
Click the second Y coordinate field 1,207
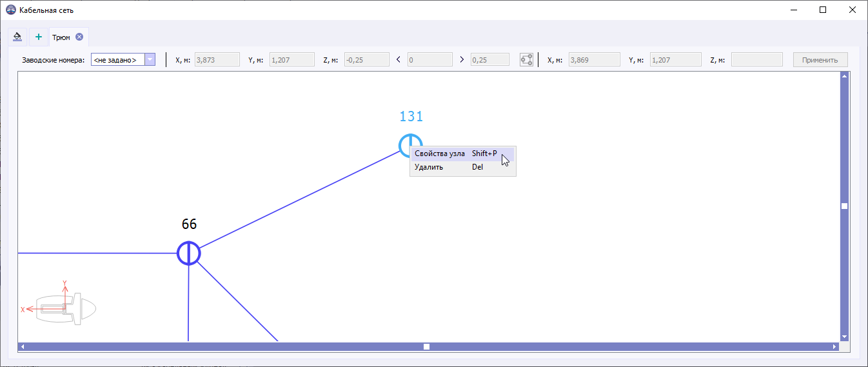675,60
